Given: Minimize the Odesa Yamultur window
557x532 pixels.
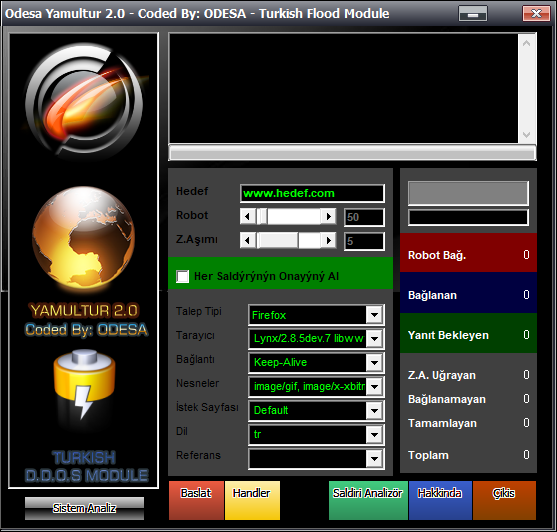Looking at the screenshot, I should pos(473,14).
